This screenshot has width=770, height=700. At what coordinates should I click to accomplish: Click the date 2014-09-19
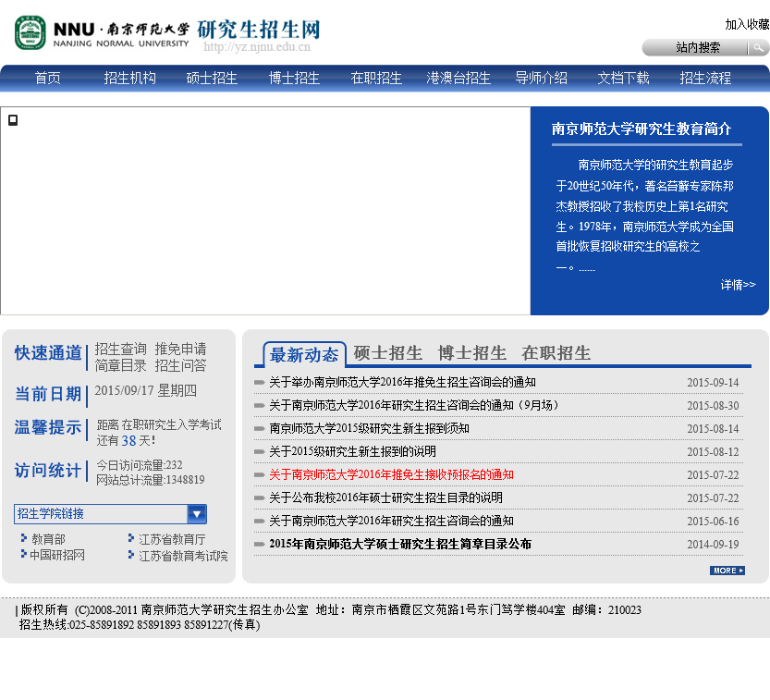713,545
